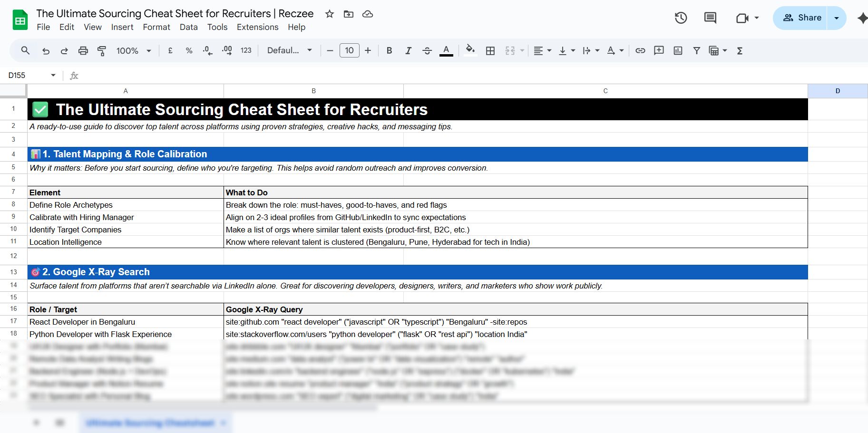The width and height of the screenshot is (868, 433).
Task: Click the Share button
Action: tap(801, 18)
